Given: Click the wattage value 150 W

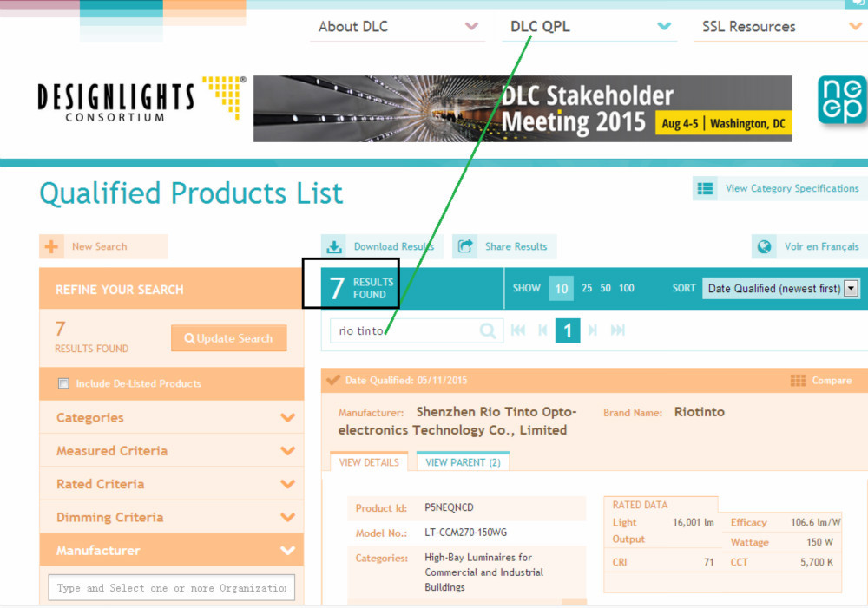Looking at the screenshot, I should [819, 543].
